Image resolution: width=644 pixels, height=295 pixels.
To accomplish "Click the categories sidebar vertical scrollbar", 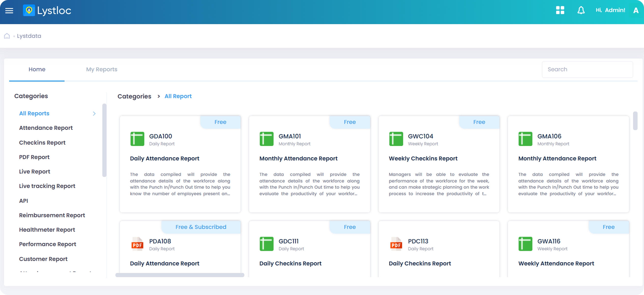I will point(104,140).
